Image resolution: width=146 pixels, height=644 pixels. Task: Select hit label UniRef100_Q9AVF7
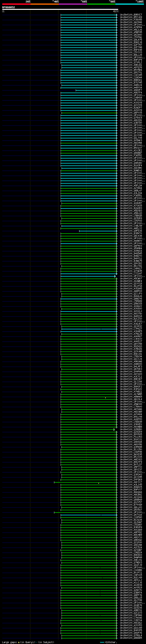click(131, 90)
